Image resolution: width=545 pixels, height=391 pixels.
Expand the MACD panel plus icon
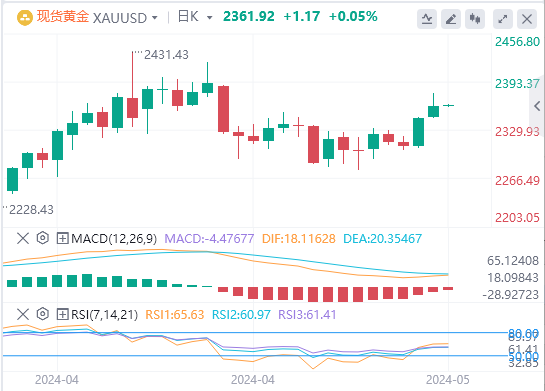tap(63, 238)
